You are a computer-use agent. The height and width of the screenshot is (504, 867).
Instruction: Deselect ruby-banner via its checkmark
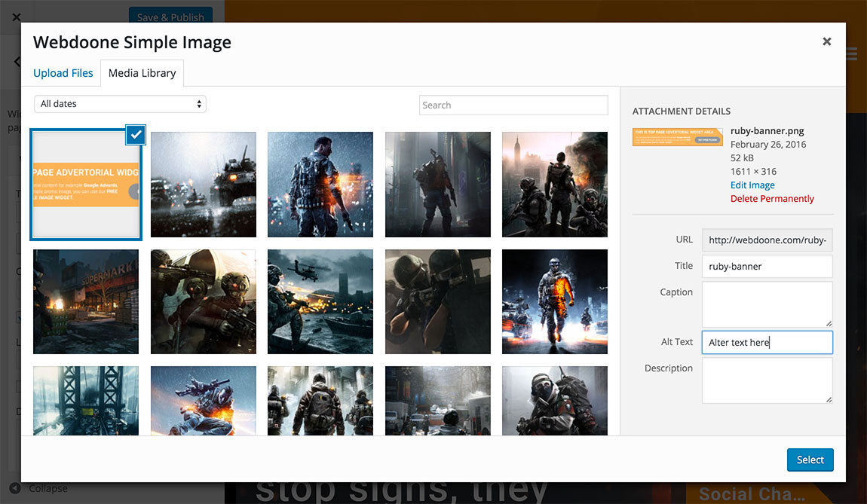[x=136, y=135]
